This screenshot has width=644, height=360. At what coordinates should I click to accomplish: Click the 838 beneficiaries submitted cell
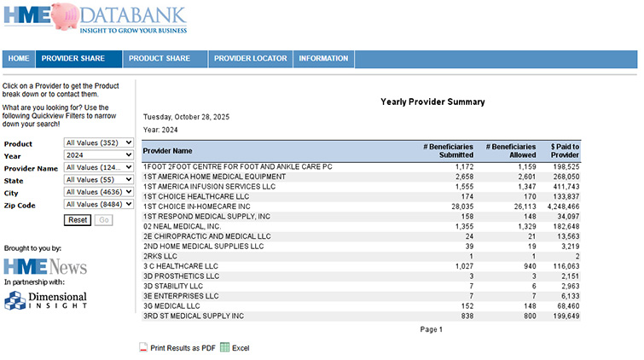tap(467, 316)
